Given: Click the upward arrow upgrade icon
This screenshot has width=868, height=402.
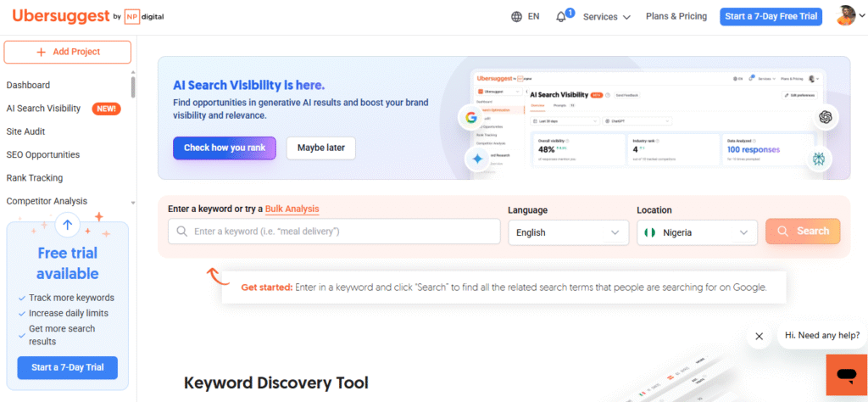Looking at the screenshot, I should tap(68, 225).
